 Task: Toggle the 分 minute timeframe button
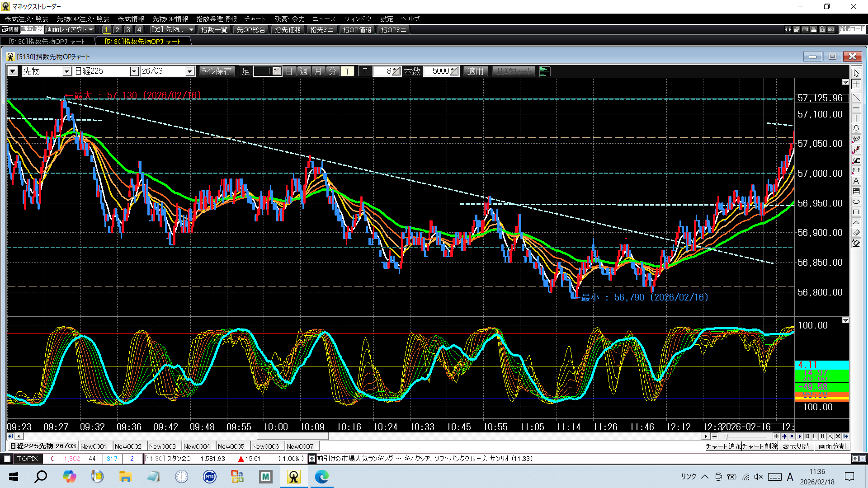point(333,71)
